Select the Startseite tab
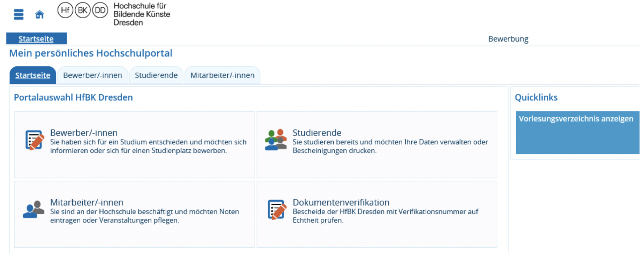The height and width of the screenshot is (253, 644). [33, 75]
